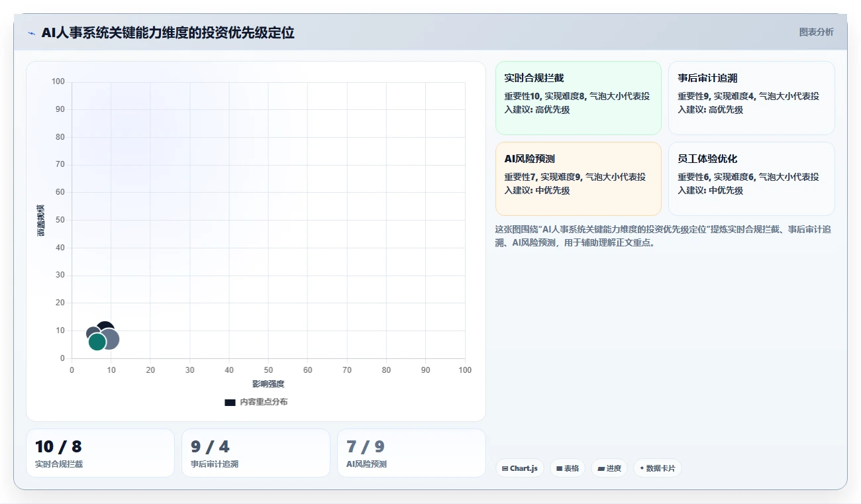The width and height of the screenshot is (861, 504).
Task: Open the green 实时合规拦截 card title
Action: coord(534,78)
